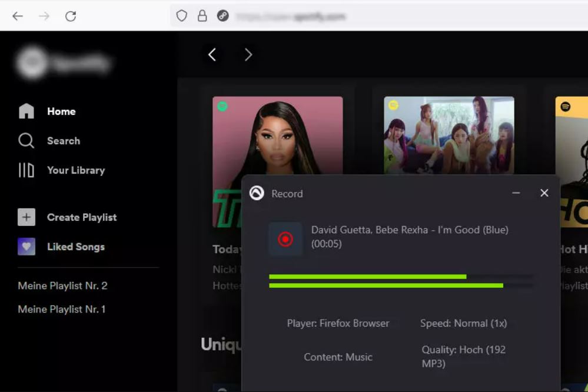Select the David Guetta track title text
Viewport: 588px width, 392px height.
(x=410, y=237)
